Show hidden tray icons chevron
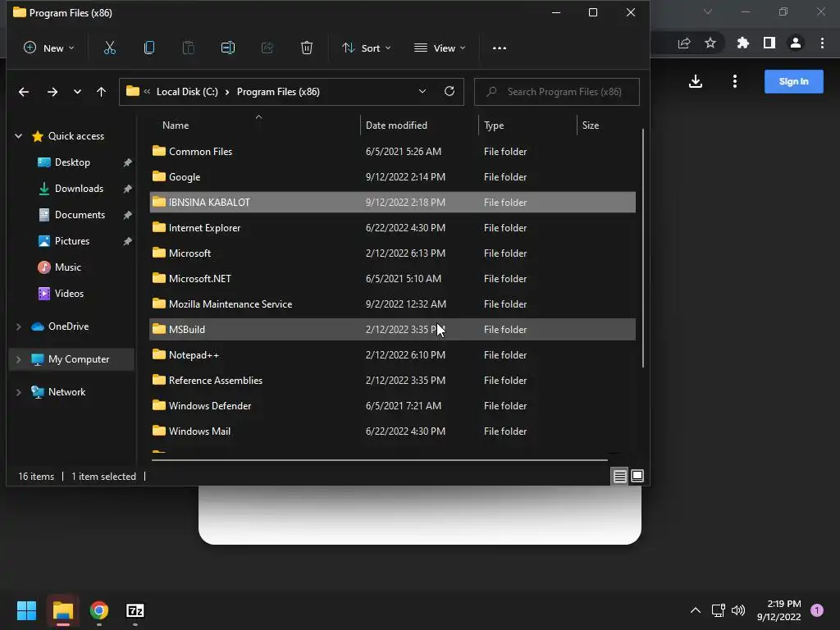 [696, 610]
